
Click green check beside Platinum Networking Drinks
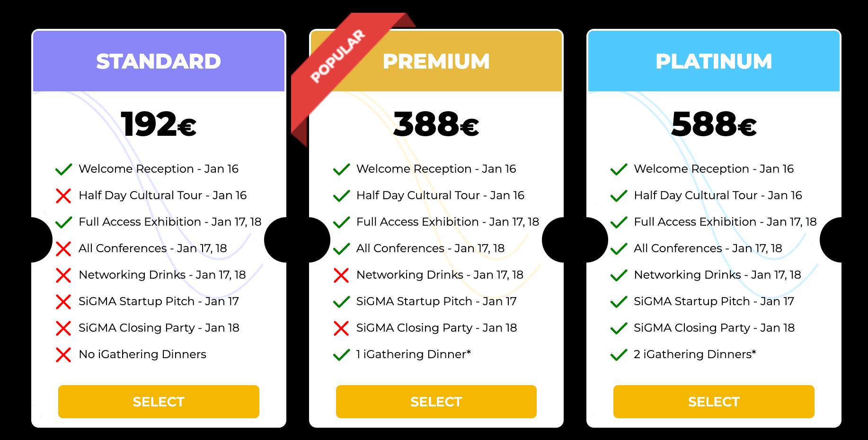pos(619,275)
